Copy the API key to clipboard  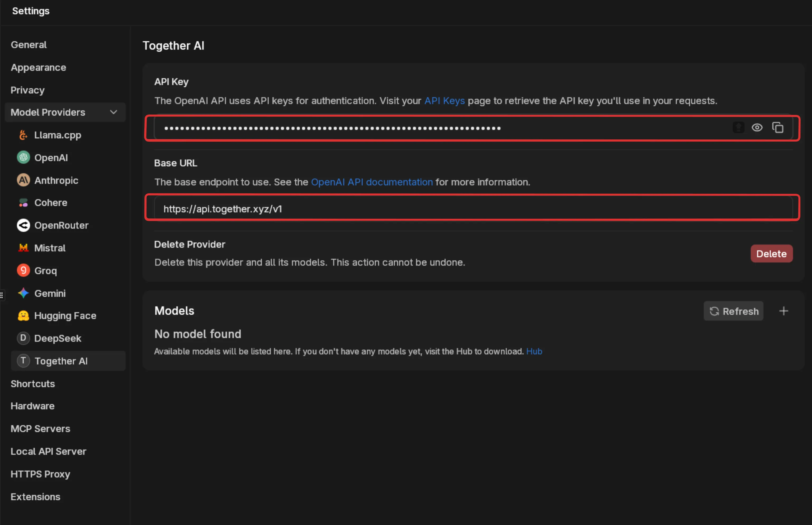pyautogui.click(x=778, y=128)
